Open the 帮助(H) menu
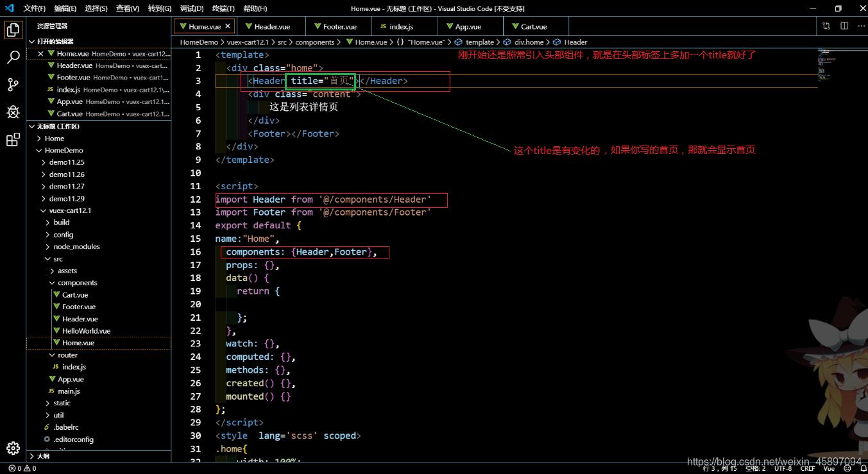868x474 pixels. pyautogui.click(x=255, y=8)
